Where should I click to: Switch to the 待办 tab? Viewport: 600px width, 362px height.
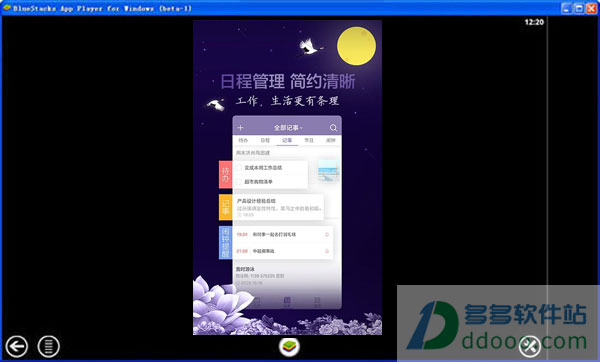[243, 140]
